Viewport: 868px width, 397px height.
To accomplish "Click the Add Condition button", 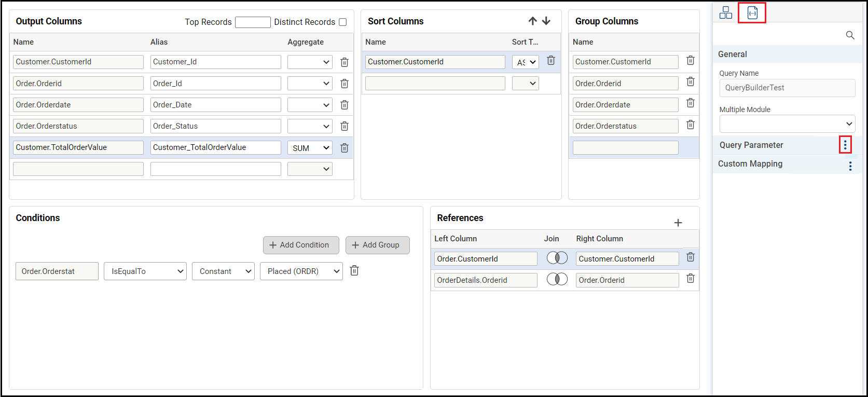I will click(x=301, y=245).
